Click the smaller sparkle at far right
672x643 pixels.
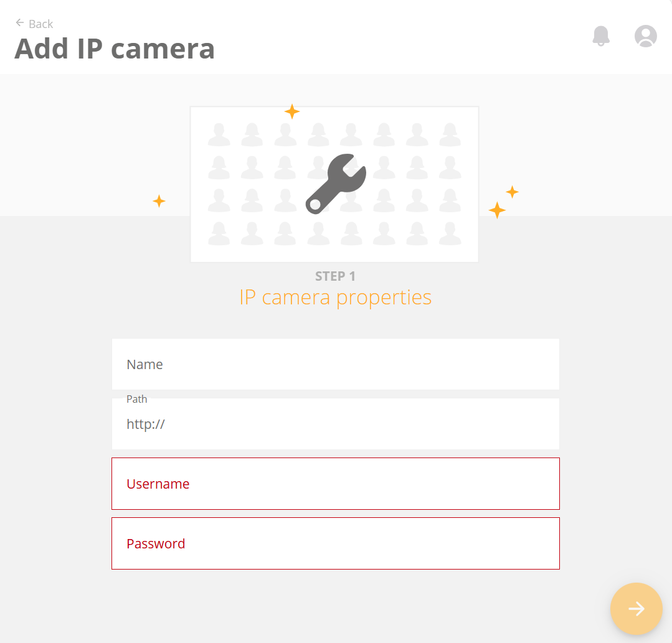click(x=512, y=192)
